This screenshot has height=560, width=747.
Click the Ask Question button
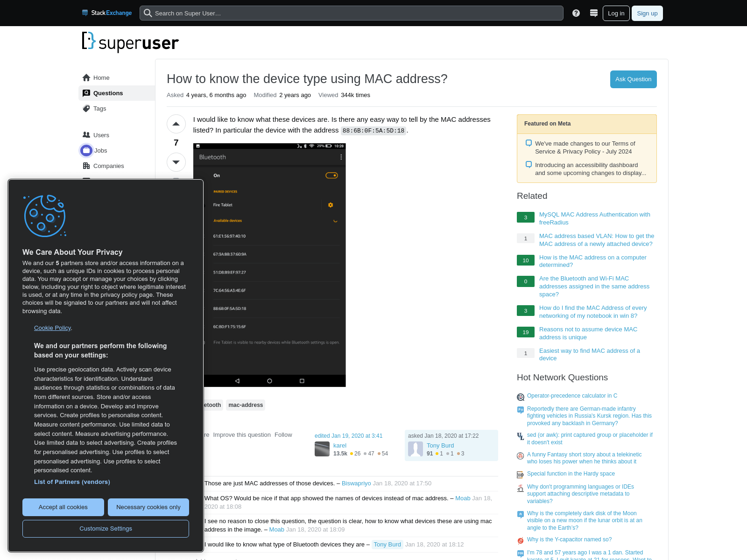[x=633, y=79]
